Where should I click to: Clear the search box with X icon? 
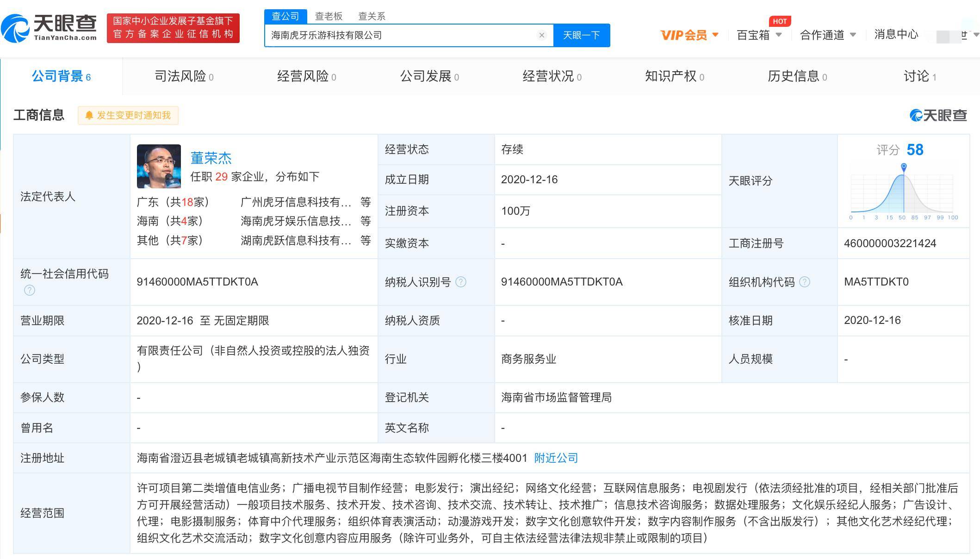point(541,35)
